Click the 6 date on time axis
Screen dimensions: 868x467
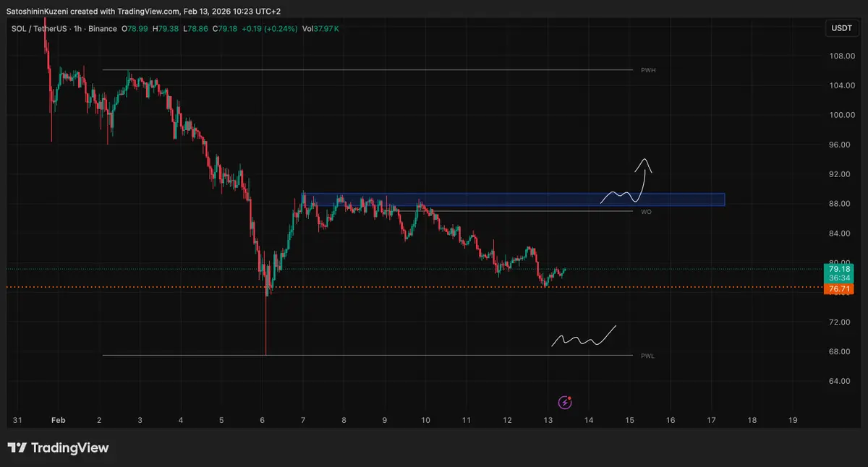263,420
